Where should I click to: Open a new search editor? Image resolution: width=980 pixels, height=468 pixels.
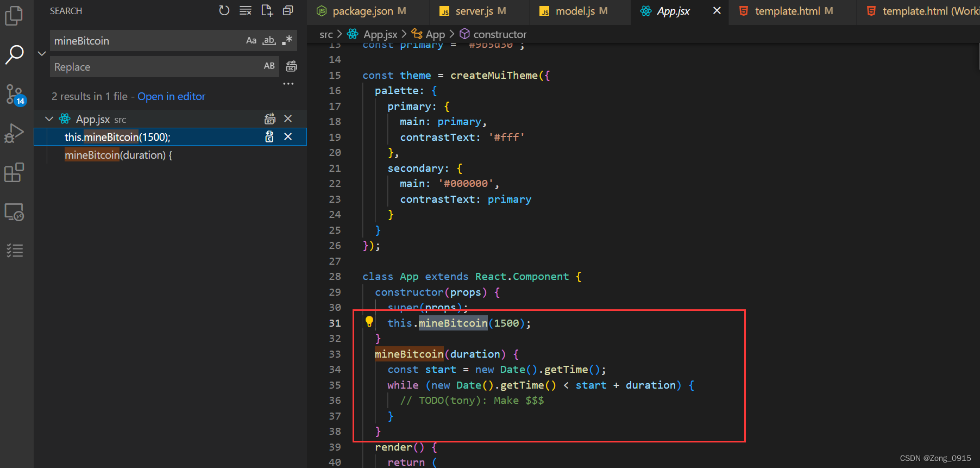267,11
